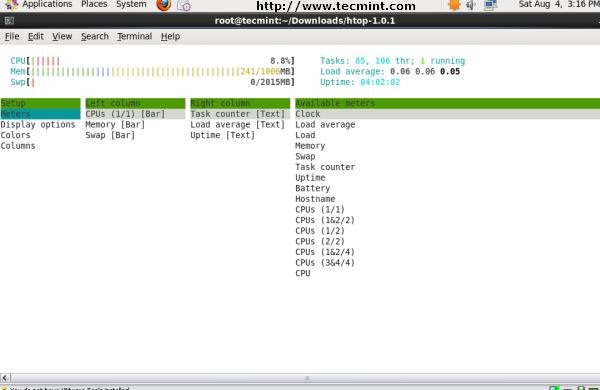Open the View menu
Image resolution: width=600 pixels, height=390 pixels.
click(x=62, y=36)
